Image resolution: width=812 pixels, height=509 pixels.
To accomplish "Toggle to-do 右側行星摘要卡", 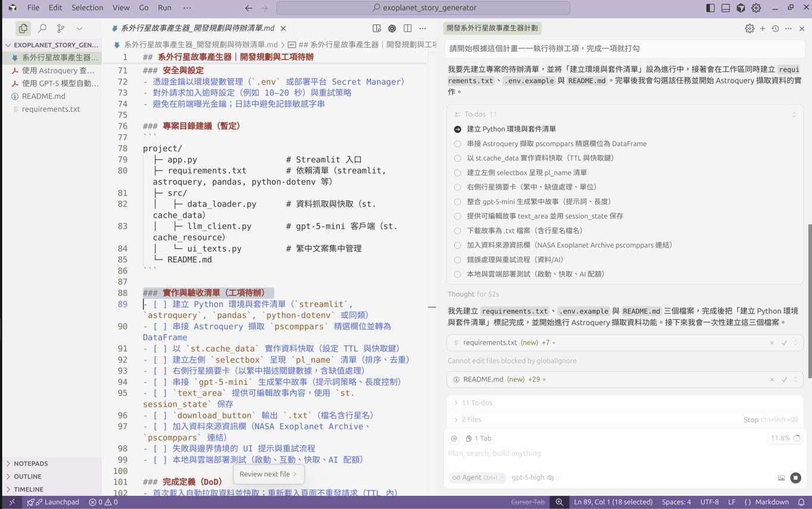I will click(x=457, y=187).
